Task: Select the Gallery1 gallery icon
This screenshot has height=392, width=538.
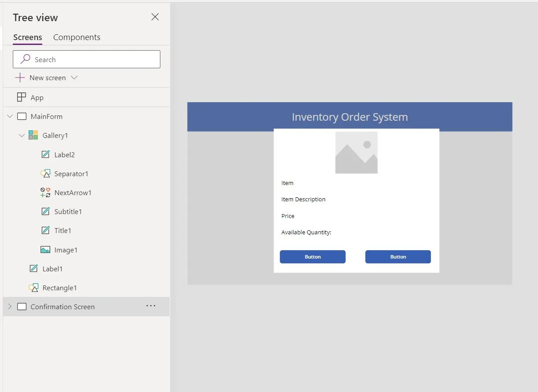Action: [x=33, y=135]
